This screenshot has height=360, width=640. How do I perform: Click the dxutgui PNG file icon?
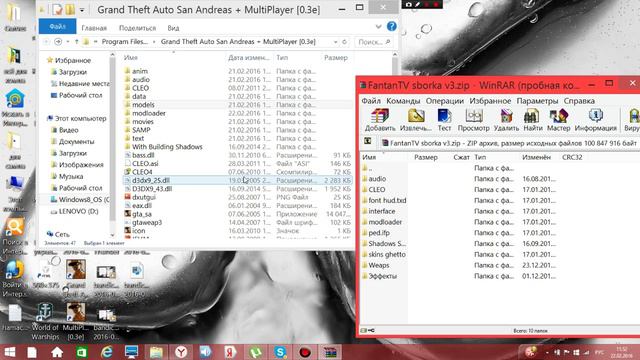127,197
